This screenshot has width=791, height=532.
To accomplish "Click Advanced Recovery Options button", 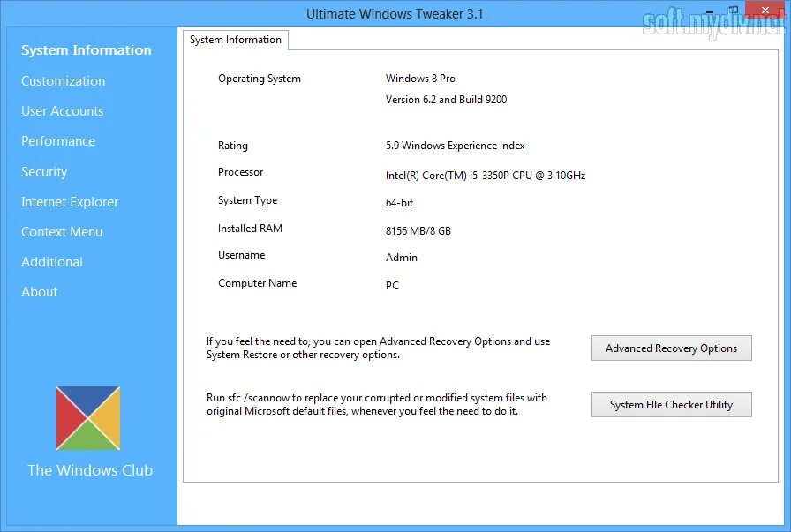I will 672,348.
